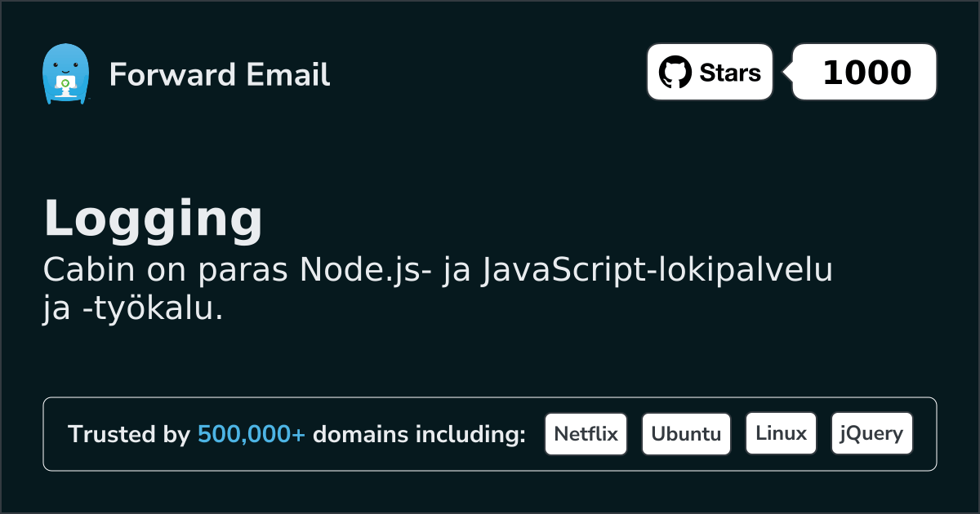This screenshot has width=980, height=514.
Task: Select the Ubuntu badge
Action: click(686, 433)
